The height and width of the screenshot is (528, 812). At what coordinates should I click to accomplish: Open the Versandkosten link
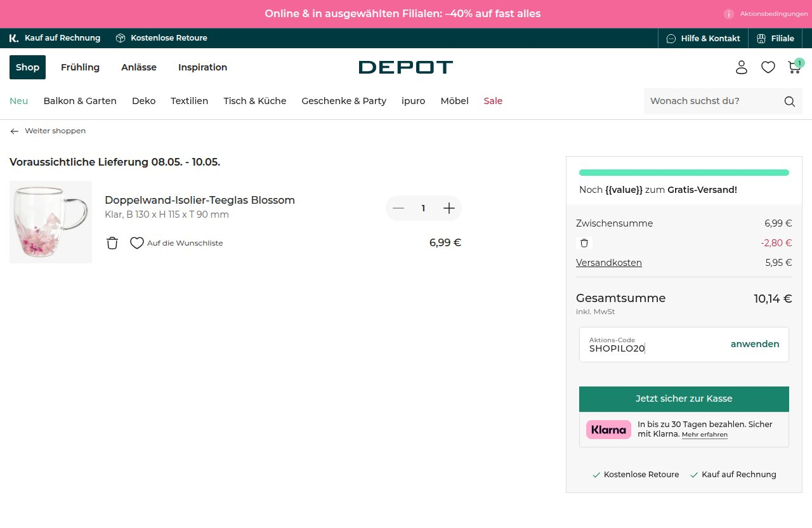pos(609,263)
